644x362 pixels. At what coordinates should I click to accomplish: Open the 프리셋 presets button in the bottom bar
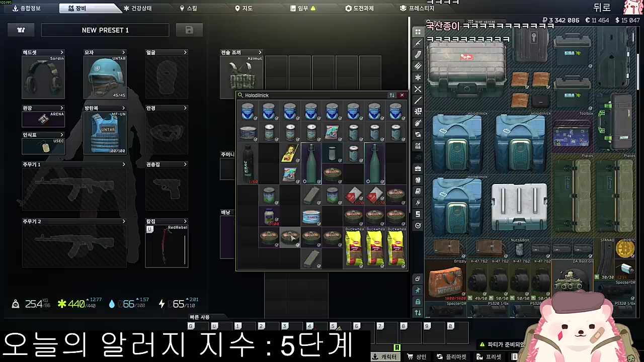tap(489, 357)
